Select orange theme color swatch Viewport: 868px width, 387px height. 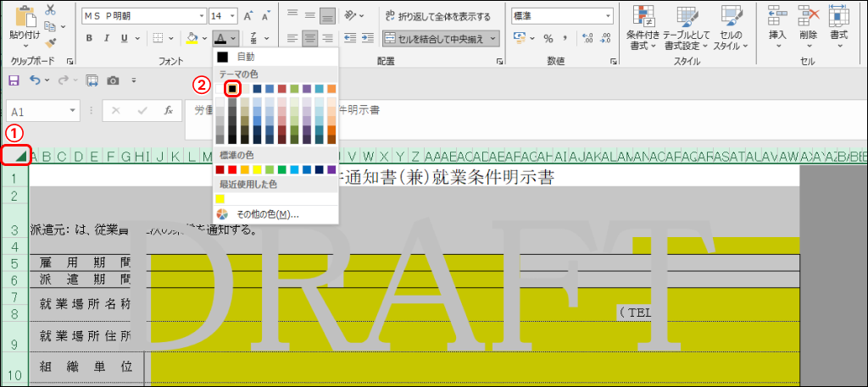(331, 88)
